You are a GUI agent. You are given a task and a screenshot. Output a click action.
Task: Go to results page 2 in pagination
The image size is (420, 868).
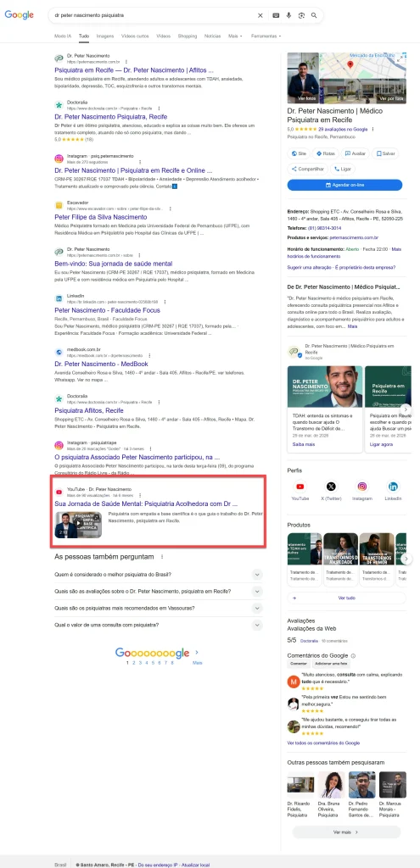pos(133,662)
